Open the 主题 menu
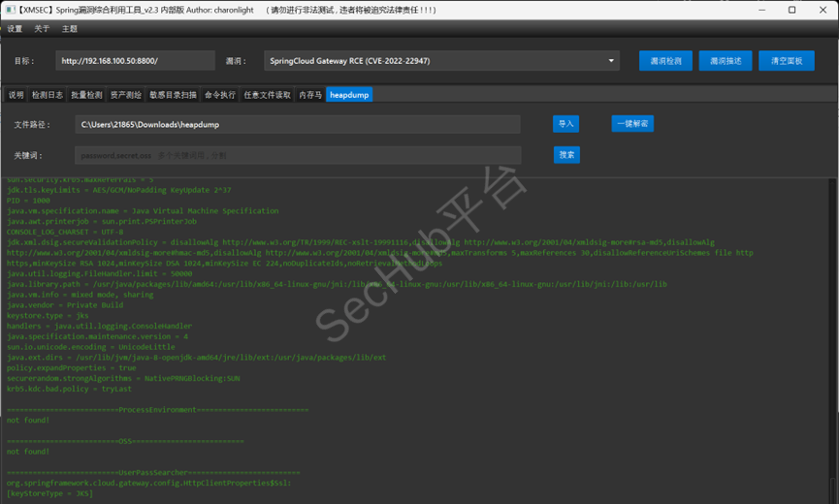The width and height of the screenshot is (839, 504). (70, 29)
